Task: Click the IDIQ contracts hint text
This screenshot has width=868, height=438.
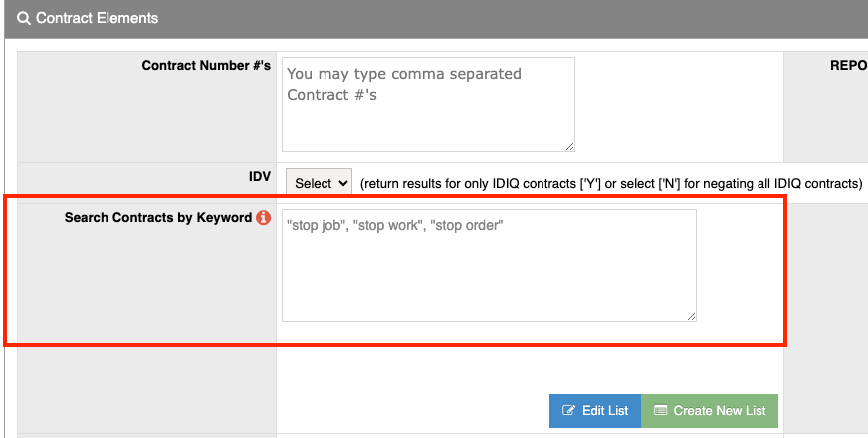Action: click(x=610, y=184)
